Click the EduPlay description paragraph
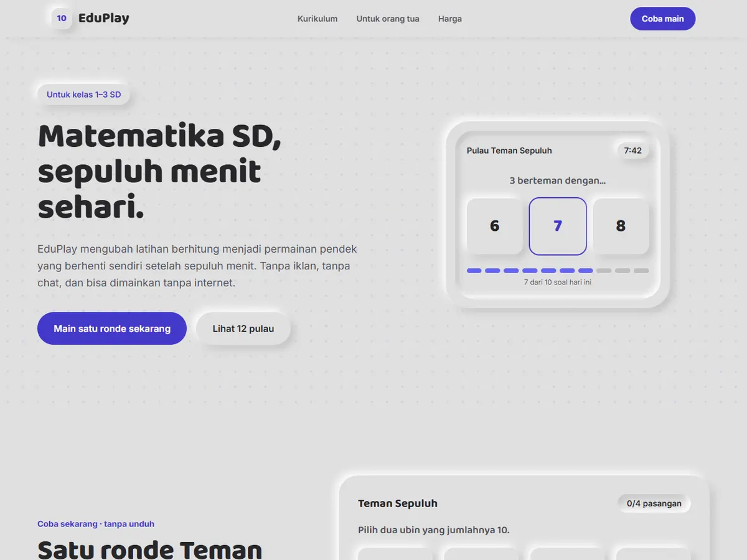 pyautogui.click(x=197, y=266)
